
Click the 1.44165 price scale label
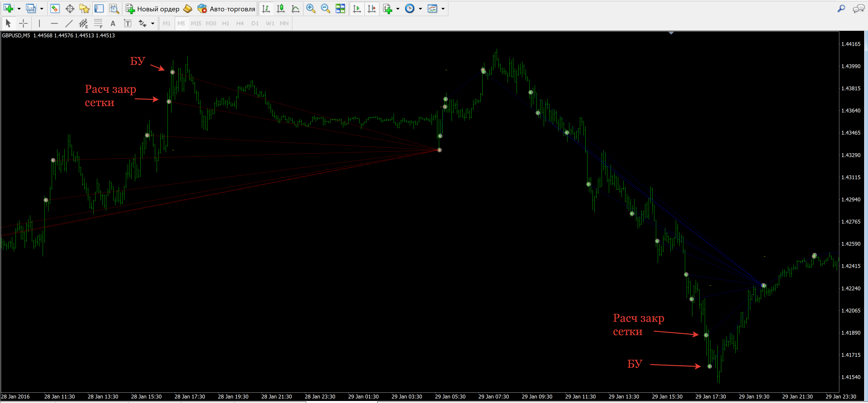click(851, 44)
